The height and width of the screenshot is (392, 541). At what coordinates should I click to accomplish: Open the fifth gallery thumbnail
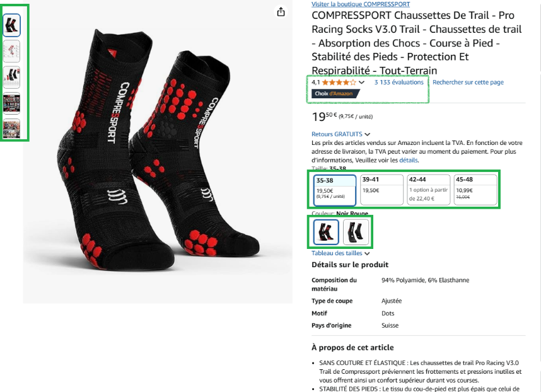pyautogui.click(x=12, y=129)
